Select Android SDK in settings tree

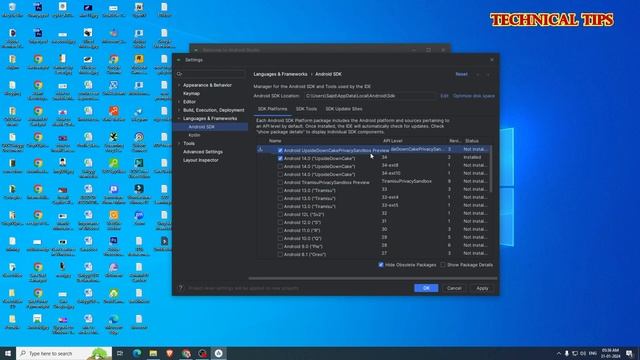201,127
